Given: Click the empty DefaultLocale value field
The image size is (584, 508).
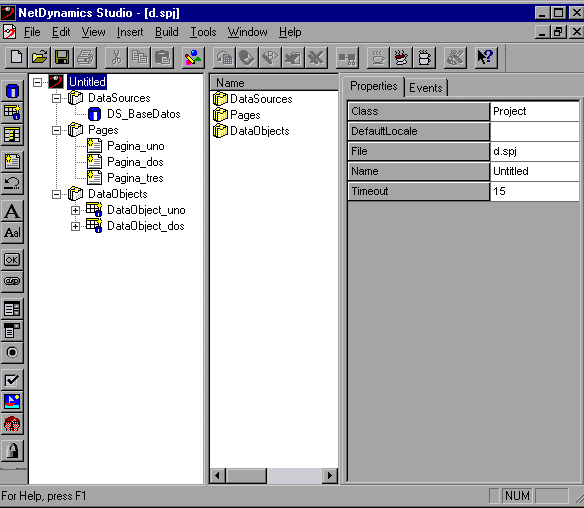Looking at the screenshot, I should [534, 131].
